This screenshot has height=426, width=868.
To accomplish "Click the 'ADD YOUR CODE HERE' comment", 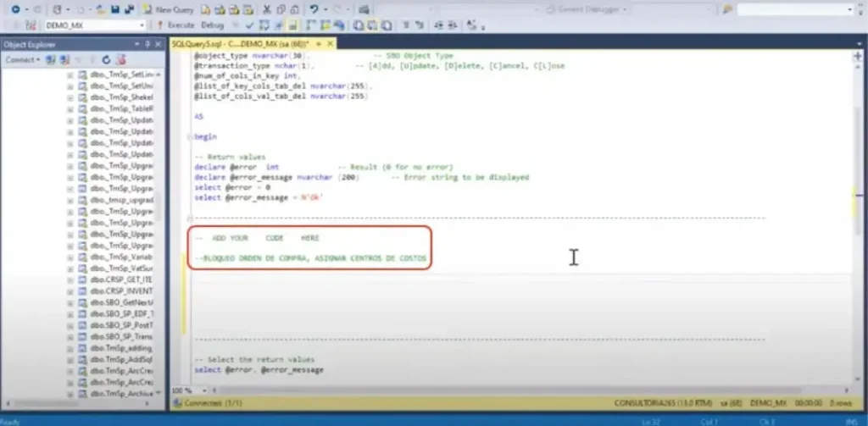I will coord(258,238).
